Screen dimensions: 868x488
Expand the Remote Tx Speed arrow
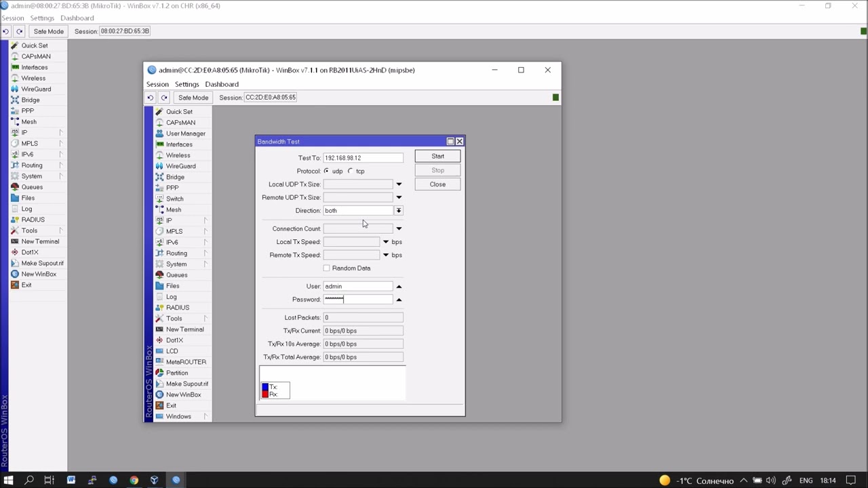386,255
